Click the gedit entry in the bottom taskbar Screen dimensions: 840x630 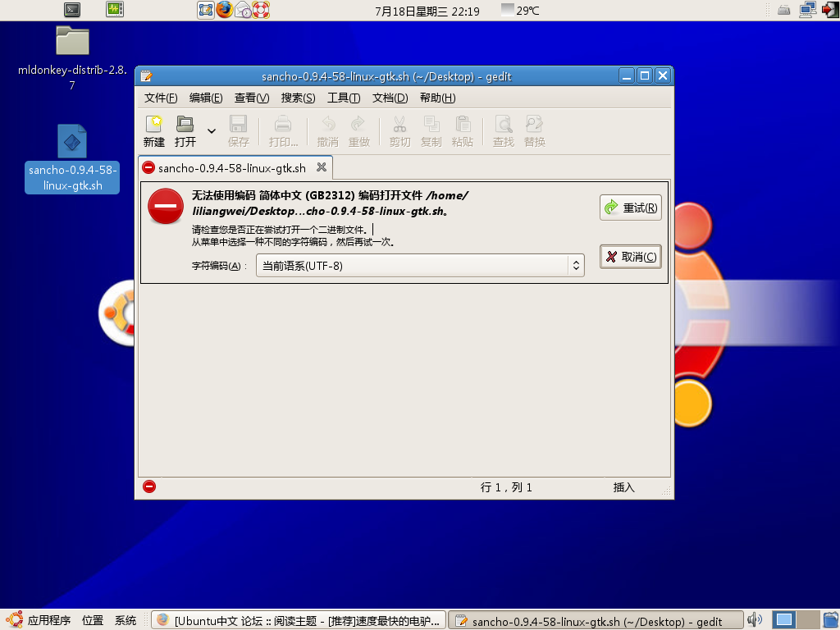596,620
